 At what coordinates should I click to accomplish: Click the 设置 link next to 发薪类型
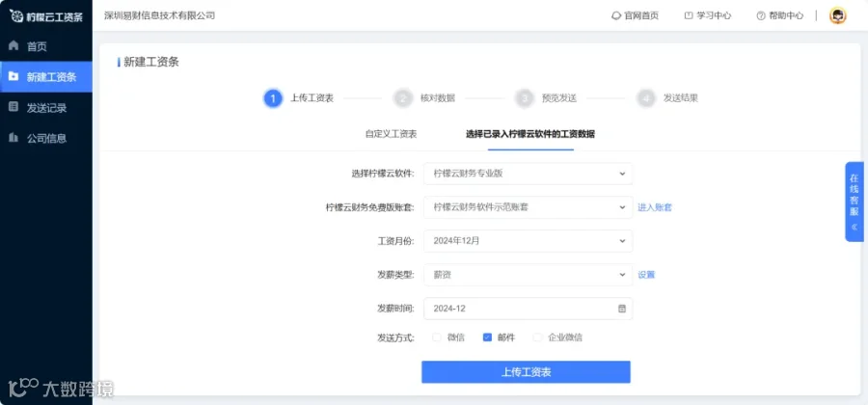pyautogui.click(x=646, y=275)
